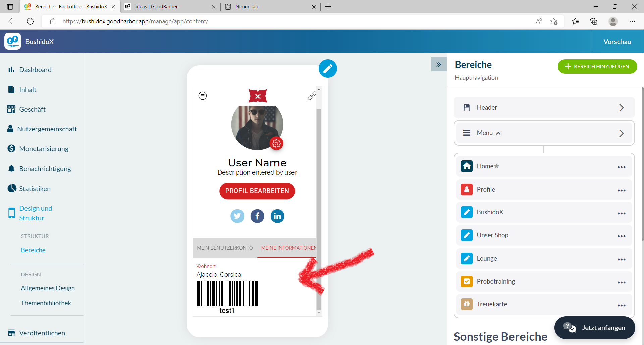Open options menu for BushidoX section
The height and width of the screenshot is (345, 644).
tap(622, 213)
